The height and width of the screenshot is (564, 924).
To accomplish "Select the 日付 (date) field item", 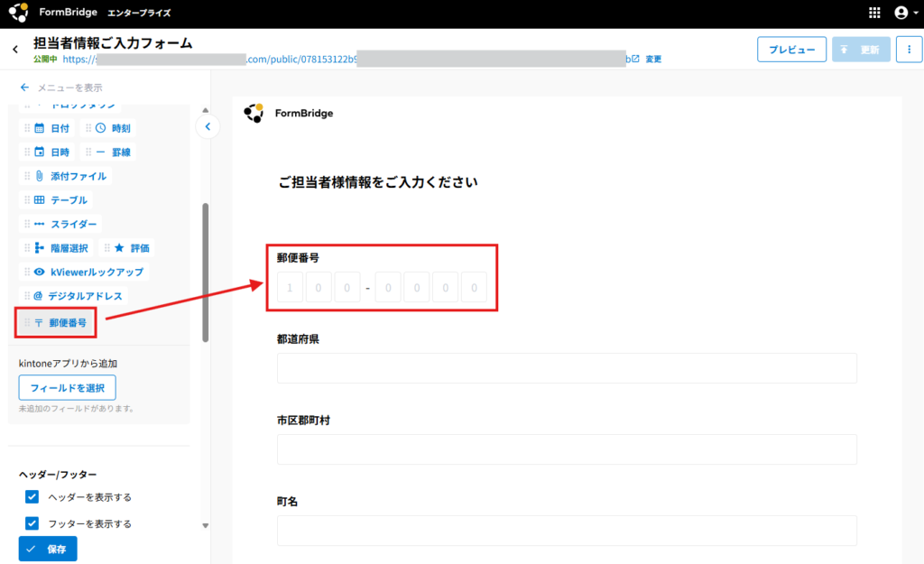I will 51,128.
